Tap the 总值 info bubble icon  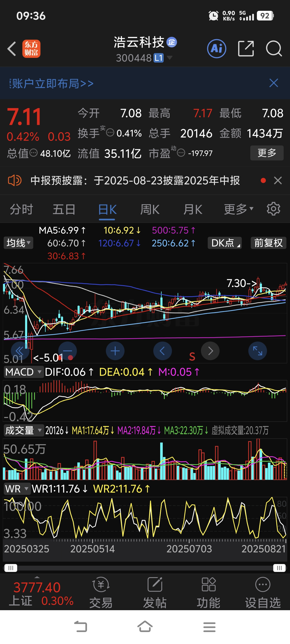34,152
